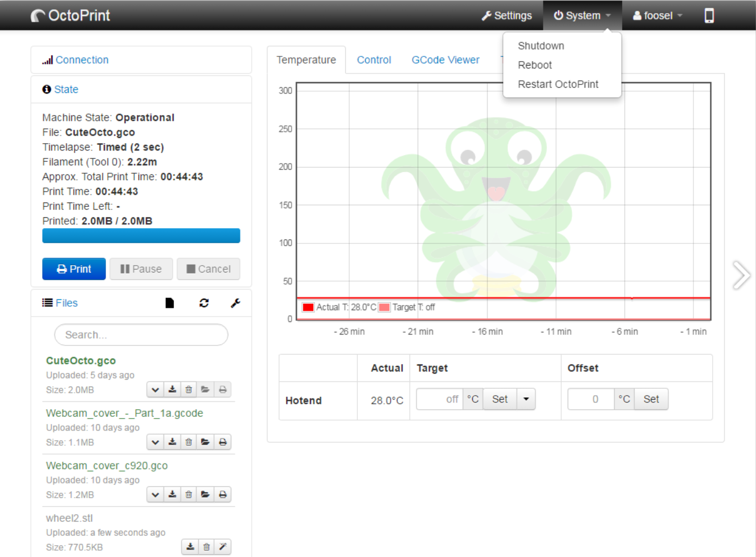The image size is (756, 557).
Task: Delete CuteOcto.gco using its trash icon
Action: [189, 389]
